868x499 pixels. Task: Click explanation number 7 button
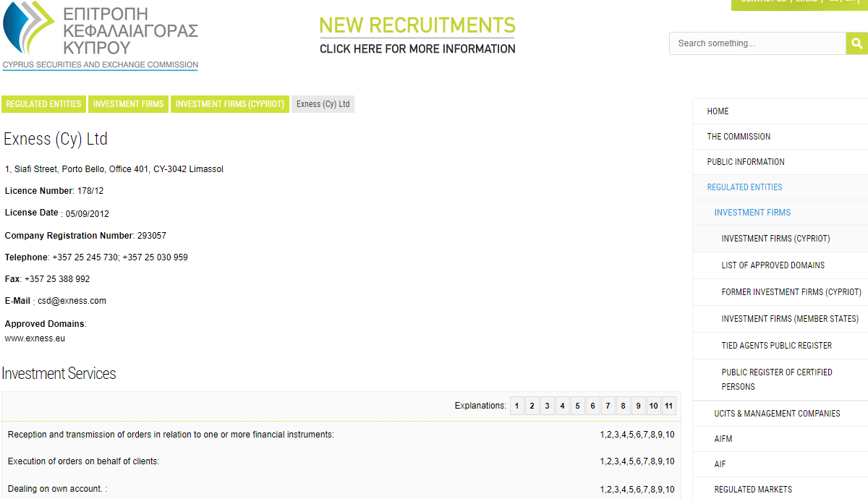pyautogui.click(x=608, y=406)
